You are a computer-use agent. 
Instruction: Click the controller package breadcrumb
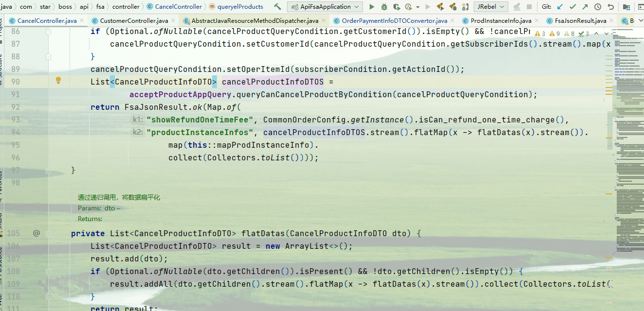pyautogui.click(x=126, y=7)
